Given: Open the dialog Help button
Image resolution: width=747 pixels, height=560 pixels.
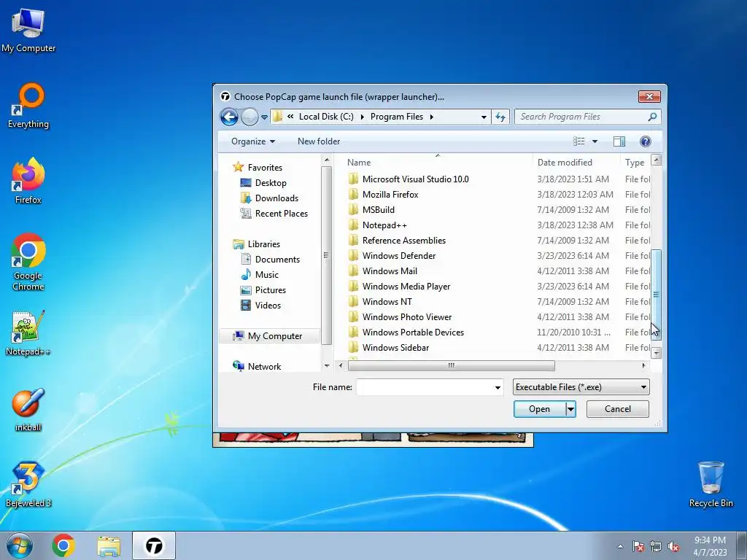Looking at the screenshot, I should tap(646, 141).
